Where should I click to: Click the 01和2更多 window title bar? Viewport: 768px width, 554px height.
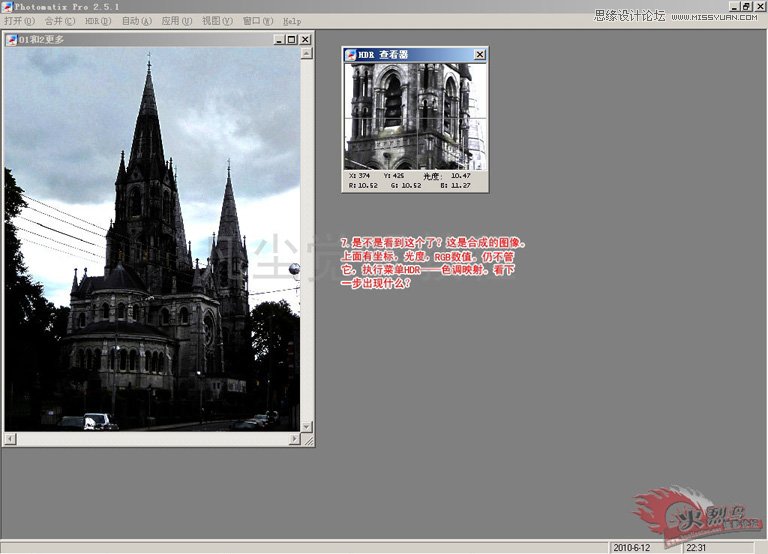158,40
